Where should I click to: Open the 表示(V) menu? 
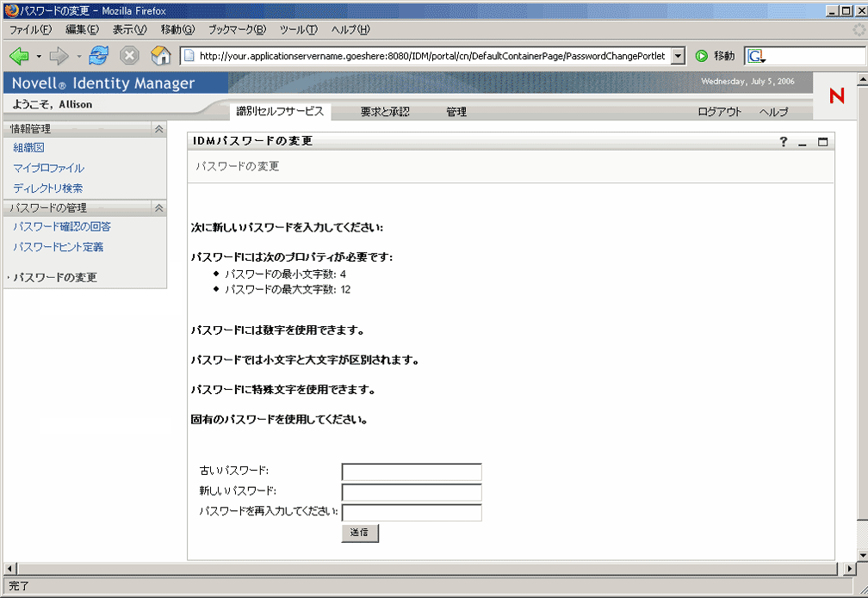129,30
